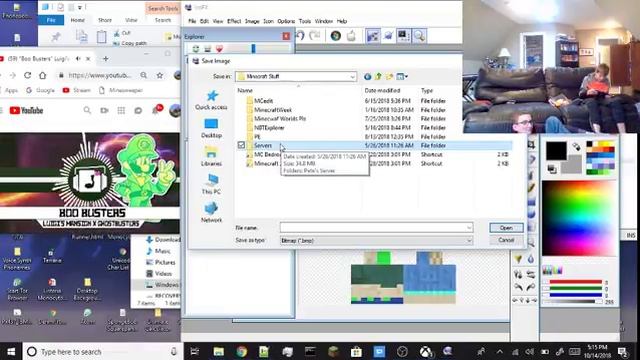Screen dimensions: 640x360
Task: Open Minecraft grass block icon in taskbar
Action: pyautogui.click(x=333, y=351)
